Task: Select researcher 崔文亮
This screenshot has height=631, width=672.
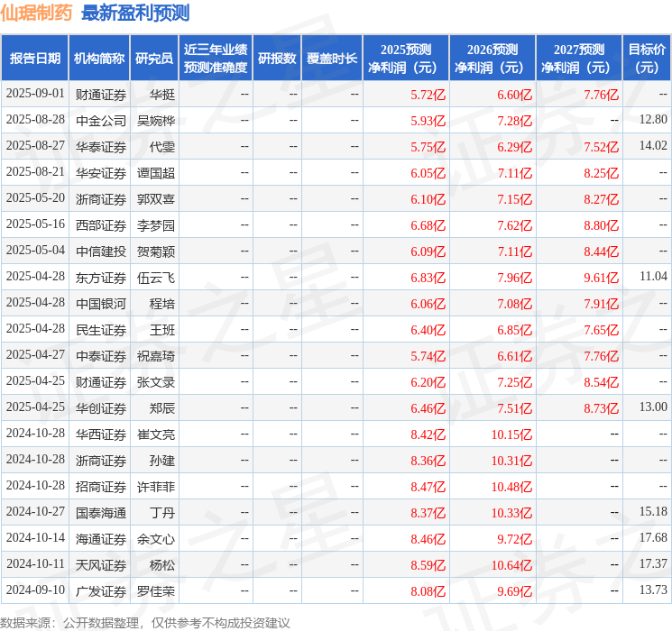Action: coord(155,434)
